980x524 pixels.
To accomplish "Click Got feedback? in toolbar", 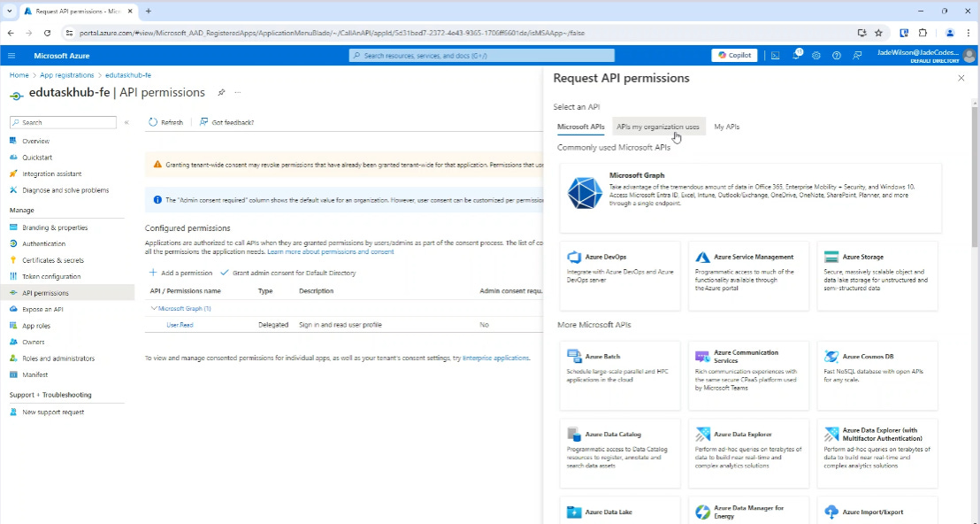I will pyautogui.click(x=226, y=122).
